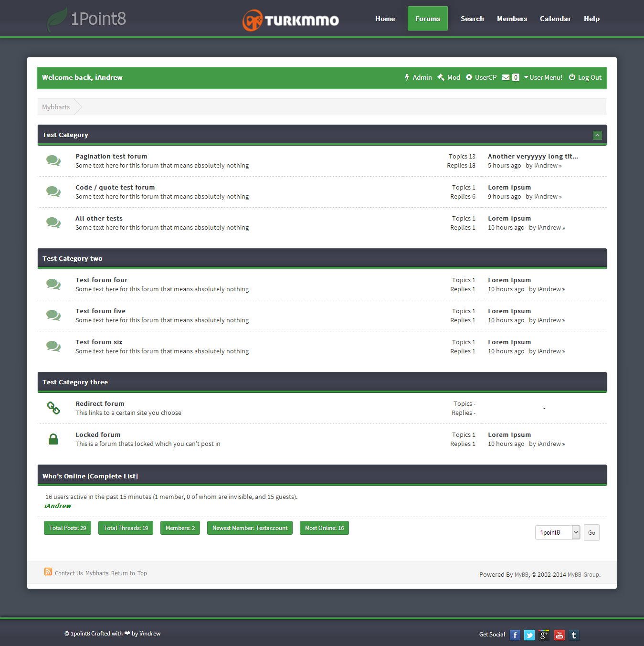The width and height of the screenshot is (644, 646).
Task: Click Most Online: 16 stat badge
Action: point(324,528)
